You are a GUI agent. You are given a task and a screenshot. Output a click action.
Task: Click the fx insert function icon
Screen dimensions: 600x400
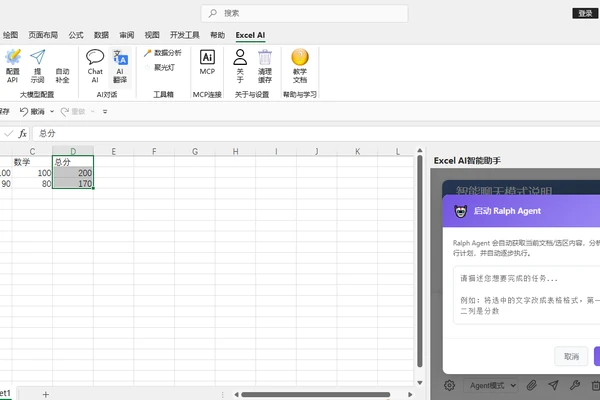23,133
